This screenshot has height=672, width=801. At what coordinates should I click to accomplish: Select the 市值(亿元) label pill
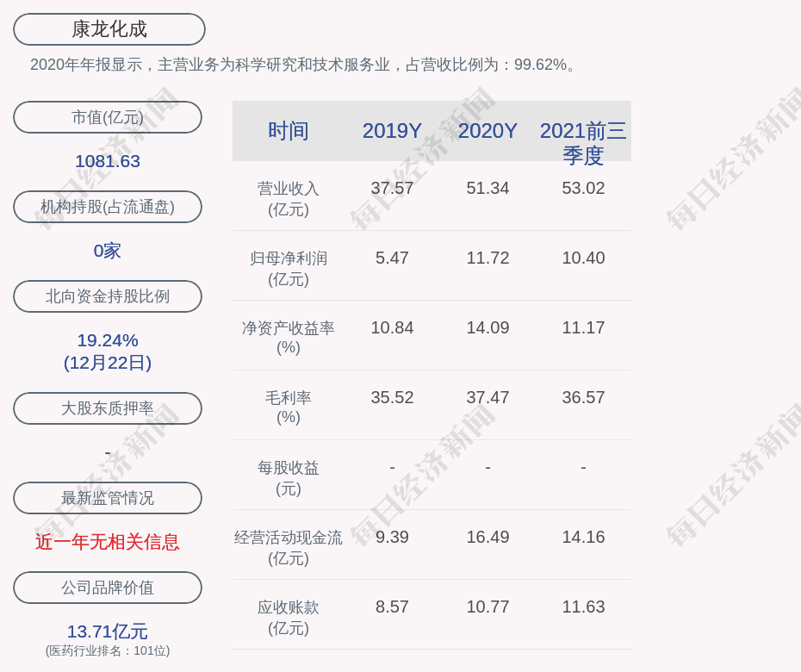point(108,117)
